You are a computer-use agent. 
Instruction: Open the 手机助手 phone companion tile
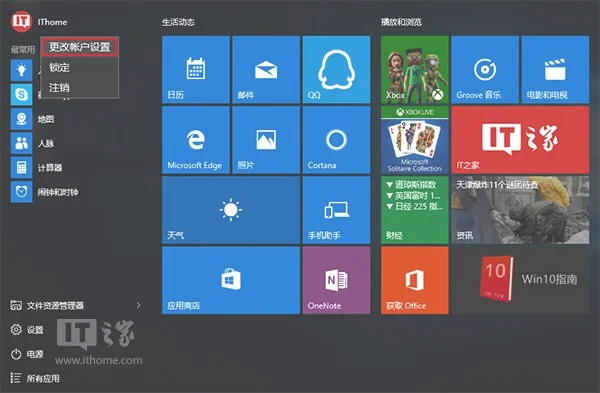pos(336,210)
